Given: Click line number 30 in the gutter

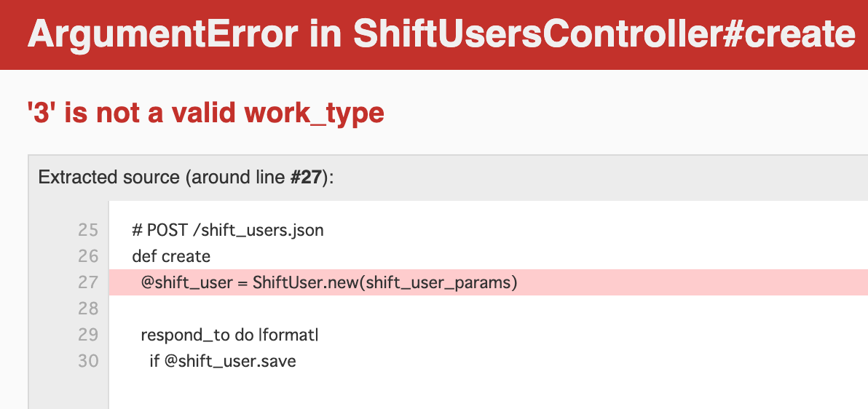Looking at the screenshot, I should coord(88,361).
